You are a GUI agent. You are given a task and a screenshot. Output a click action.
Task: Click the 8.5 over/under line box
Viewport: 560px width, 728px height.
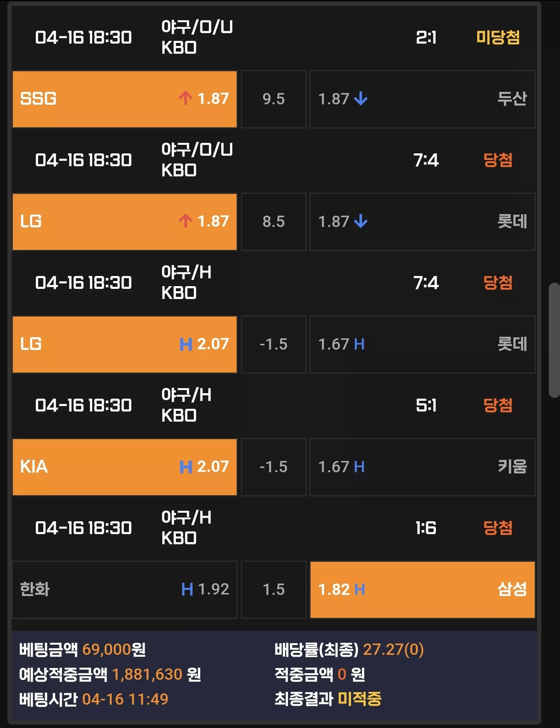pos(274,222)
